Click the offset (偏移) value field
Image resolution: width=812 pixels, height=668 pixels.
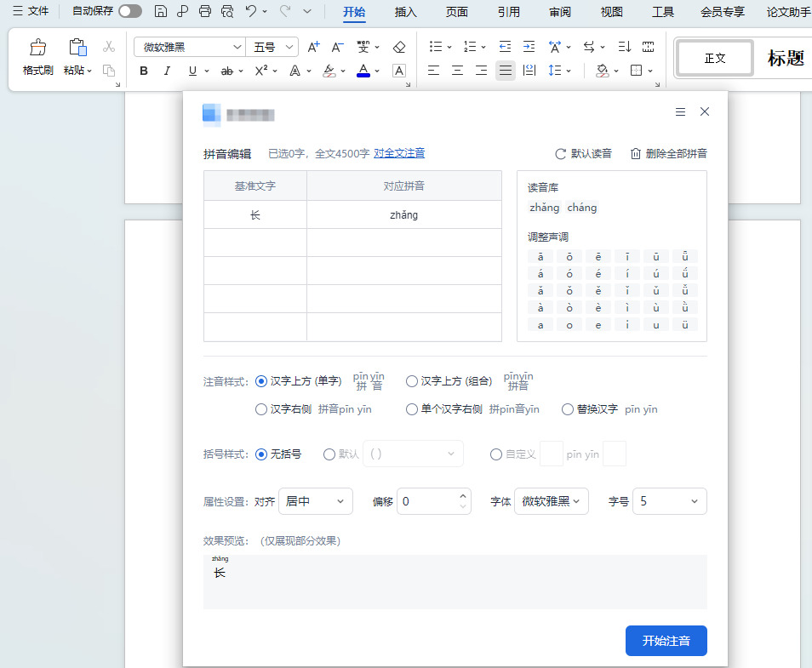click(428, 501)
